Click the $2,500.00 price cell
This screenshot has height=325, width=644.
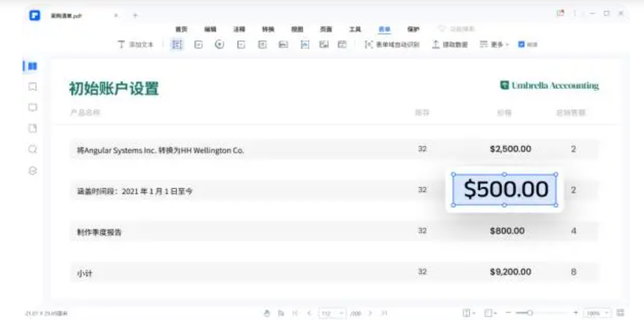511,149
